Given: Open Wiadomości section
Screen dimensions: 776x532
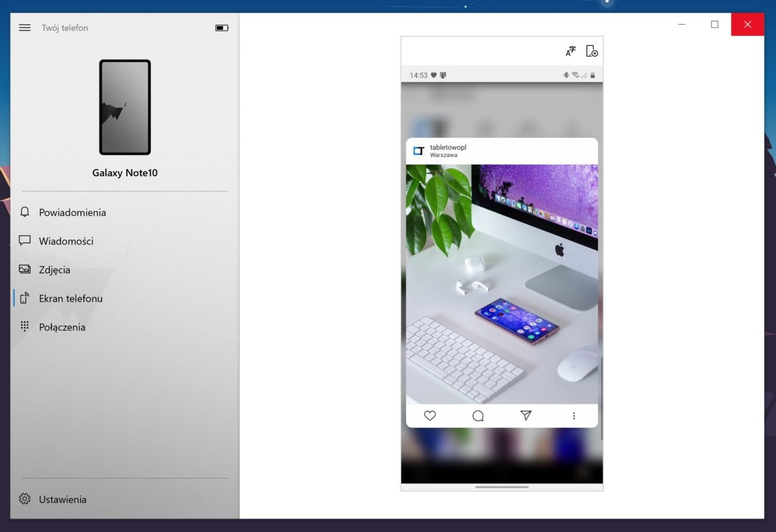Looking at the screenshot, I should [x=125, y=241].
